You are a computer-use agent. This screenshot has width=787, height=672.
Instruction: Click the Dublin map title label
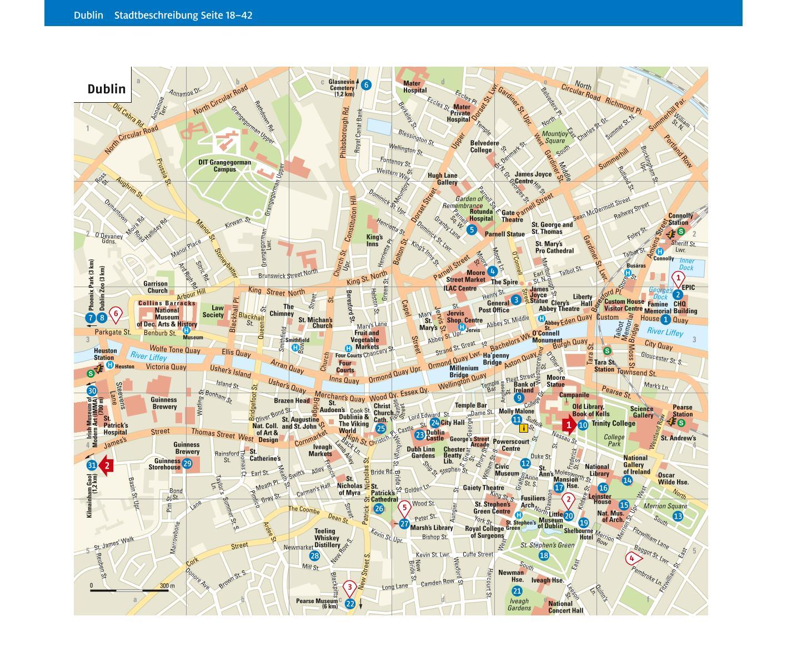click(x=106, y=89)
